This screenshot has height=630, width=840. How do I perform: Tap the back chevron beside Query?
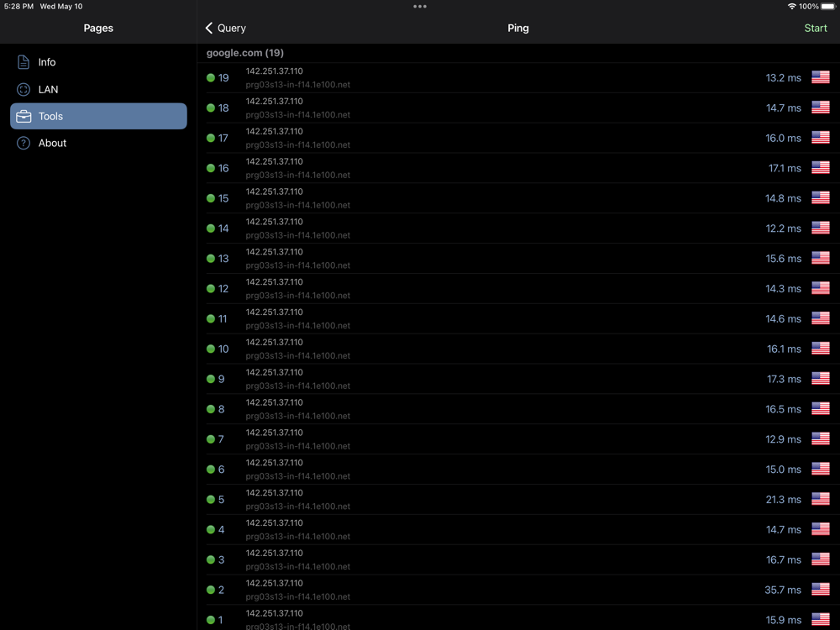click(x=209, y=28)
